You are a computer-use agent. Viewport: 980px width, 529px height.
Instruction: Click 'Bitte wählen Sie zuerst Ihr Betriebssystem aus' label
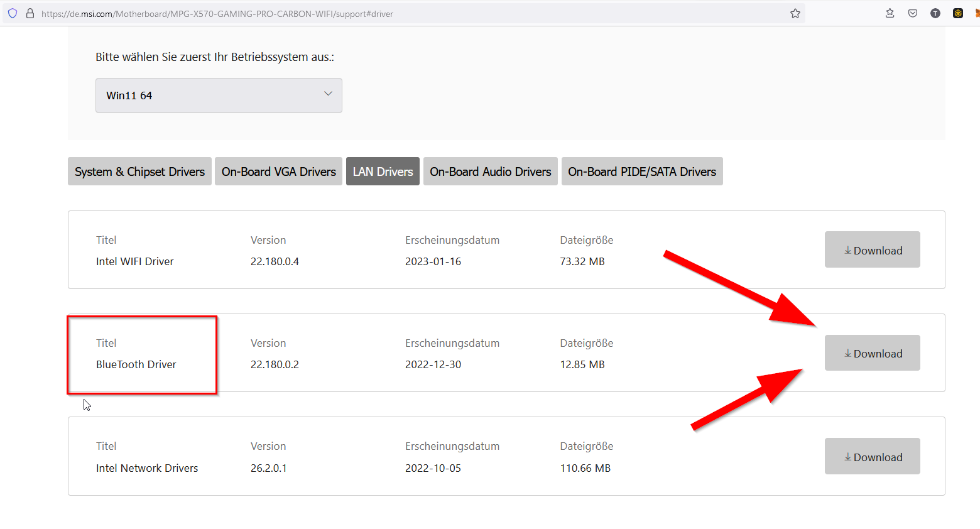click(x=215, y=57)
